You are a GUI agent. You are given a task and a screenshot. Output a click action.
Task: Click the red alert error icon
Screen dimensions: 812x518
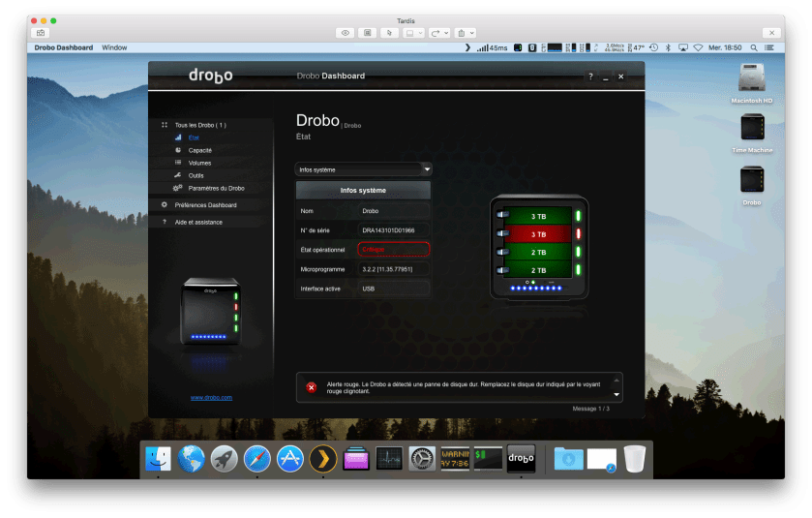(x=312, y=387)
